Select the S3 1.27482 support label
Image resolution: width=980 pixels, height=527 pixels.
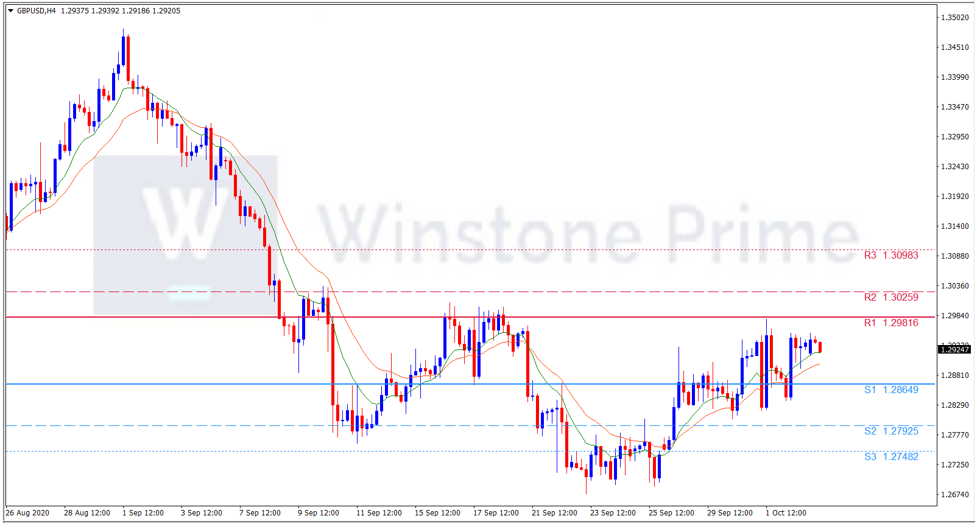point(890,457)
